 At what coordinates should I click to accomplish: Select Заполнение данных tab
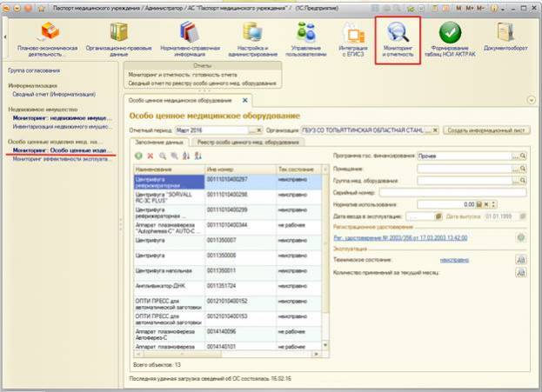(x=157, y=142)
